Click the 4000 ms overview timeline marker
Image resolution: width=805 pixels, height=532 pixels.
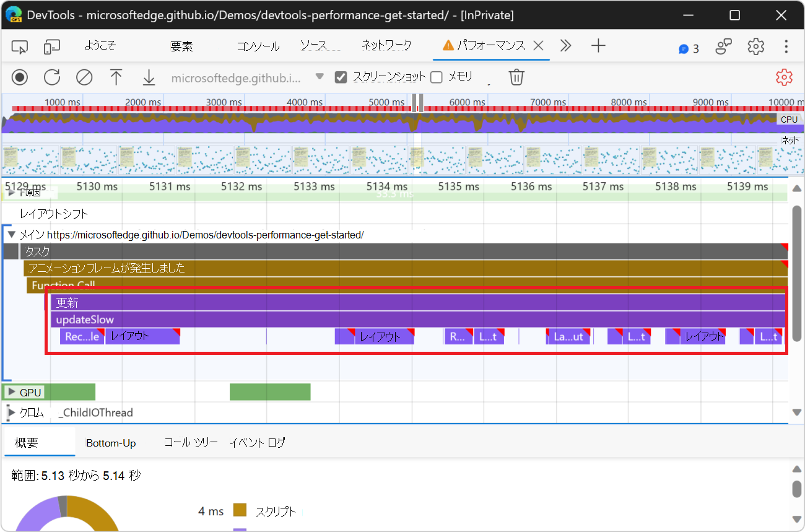(305, 102)
